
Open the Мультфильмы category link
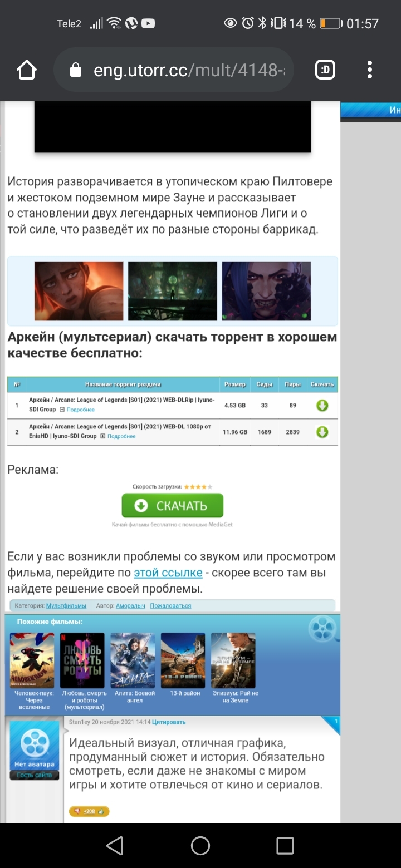click(x=66, y=606)
